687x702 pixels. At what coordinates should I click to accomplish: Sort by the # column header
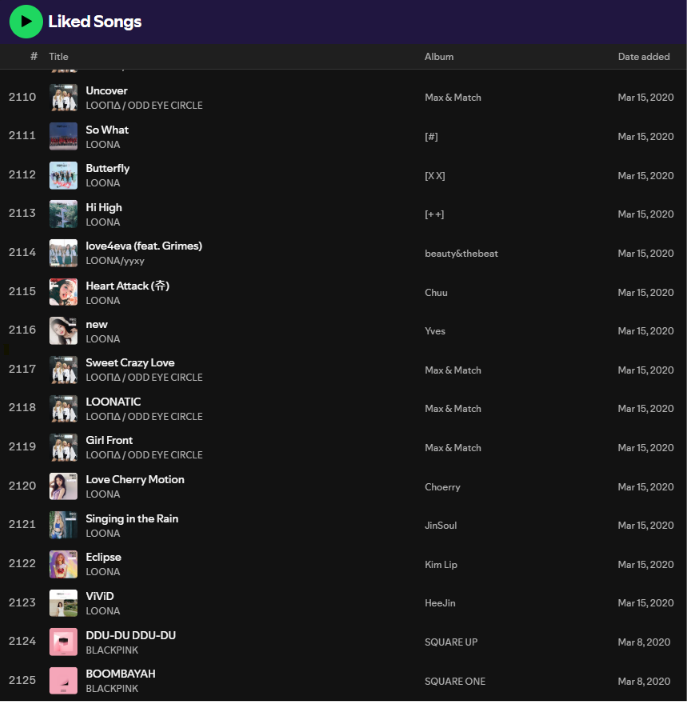click(34, 56)
